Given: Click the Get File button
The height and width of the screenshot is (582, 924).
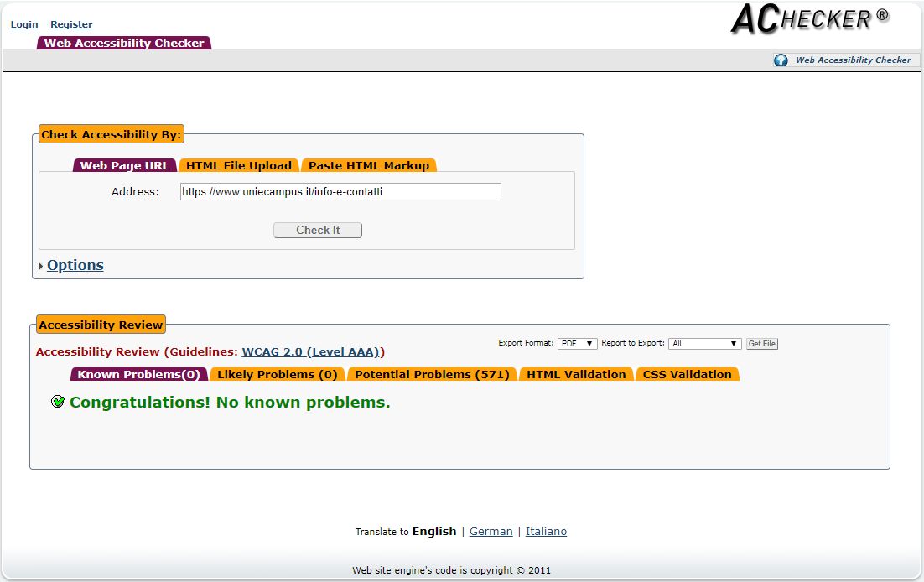Looking at the screenshot, I should click(762, 343).
